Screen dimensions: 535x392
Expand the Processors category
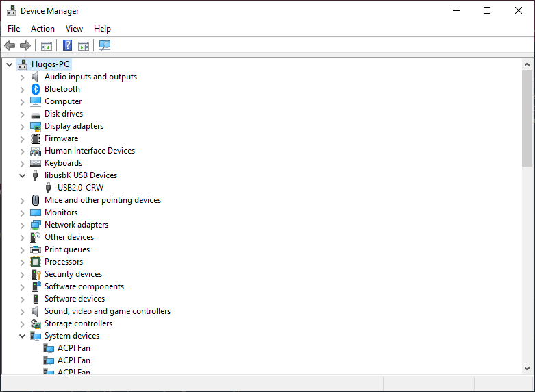(x=22, y=262)
